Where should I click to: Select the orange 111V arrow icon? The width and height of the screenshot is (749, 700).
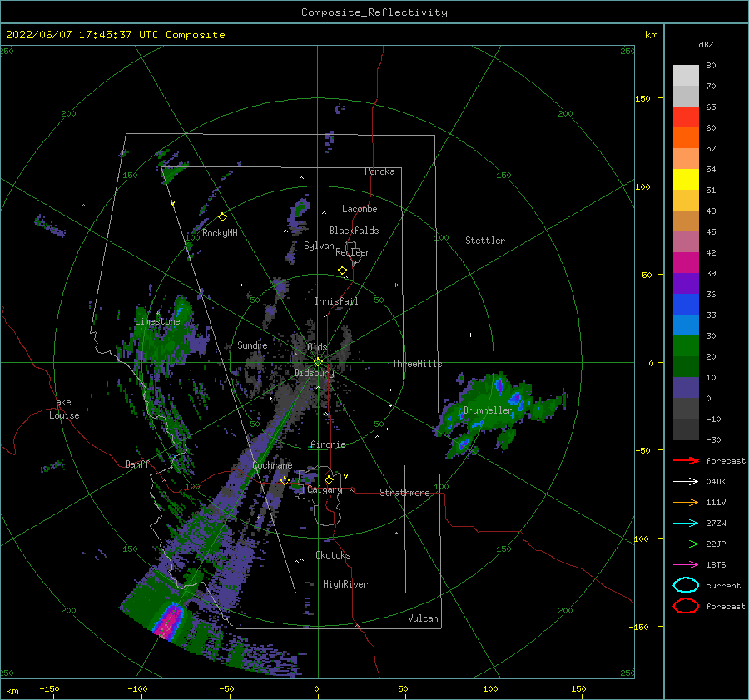(686, 502)
